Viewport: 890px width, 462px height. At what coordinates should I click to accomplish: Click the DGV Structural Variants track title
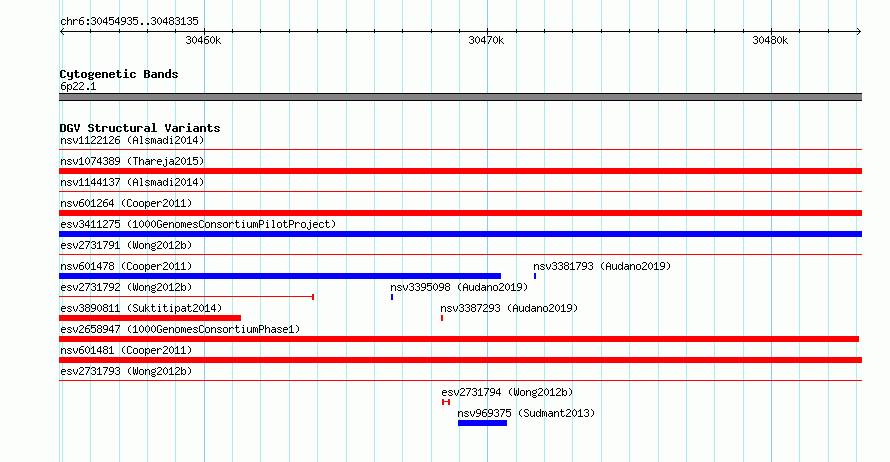click(x=140, y=128)
